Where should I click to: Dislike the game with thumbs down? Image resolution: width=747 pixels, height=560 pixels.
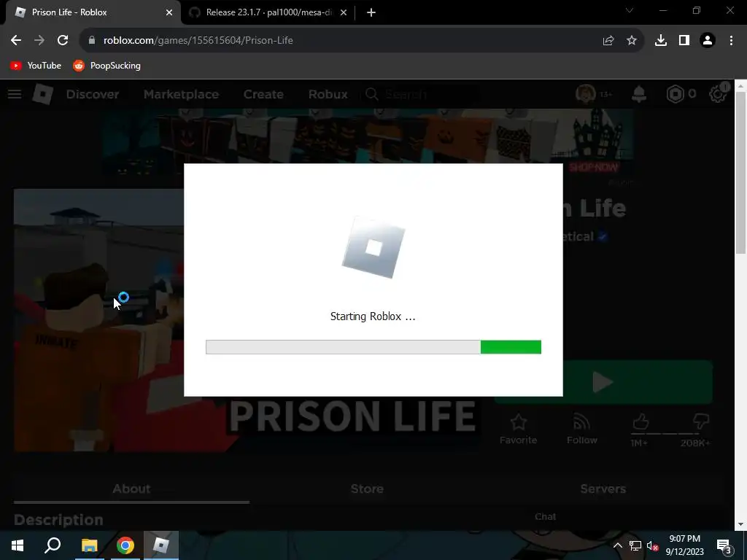point(701,422)
